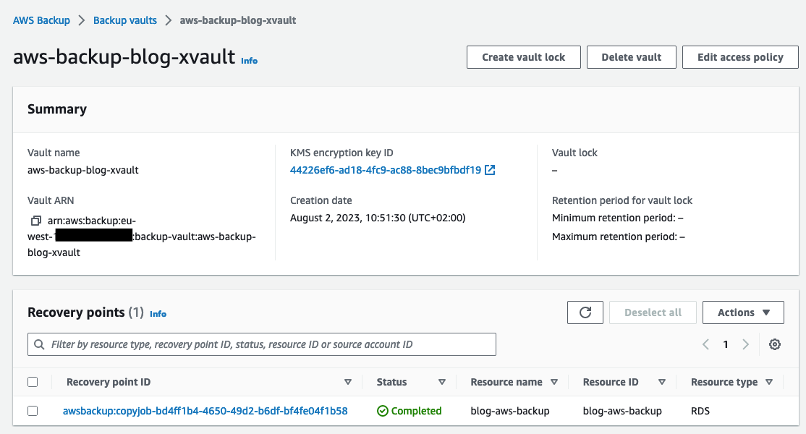Sort by Recovery point ID column arrow

[348, 382]
